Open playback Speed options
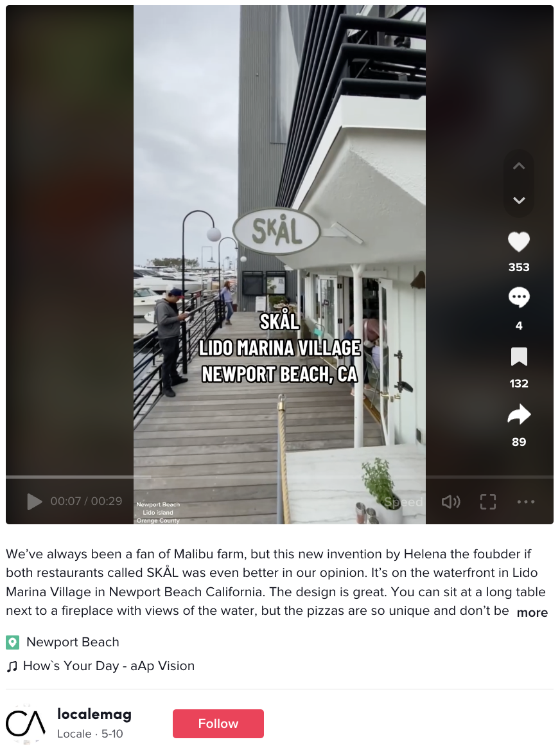 (x=403, y=502)
